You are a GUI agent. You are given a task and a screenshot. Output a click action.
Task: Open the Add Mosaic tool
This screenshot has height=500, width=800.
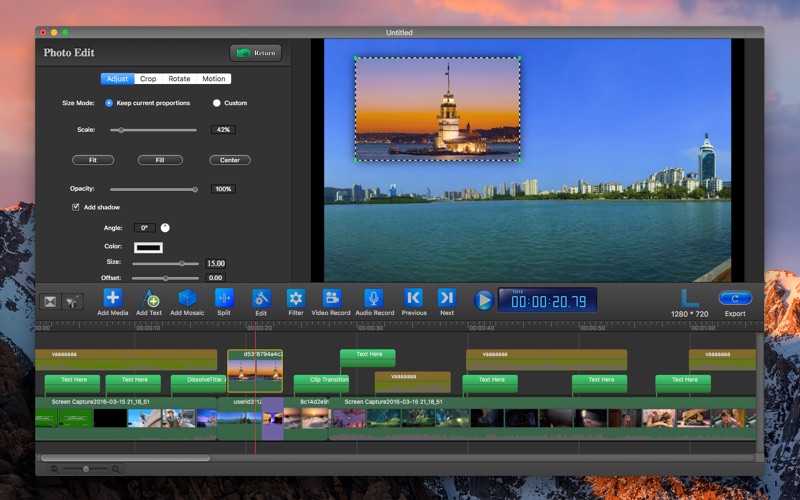[187, 298]
